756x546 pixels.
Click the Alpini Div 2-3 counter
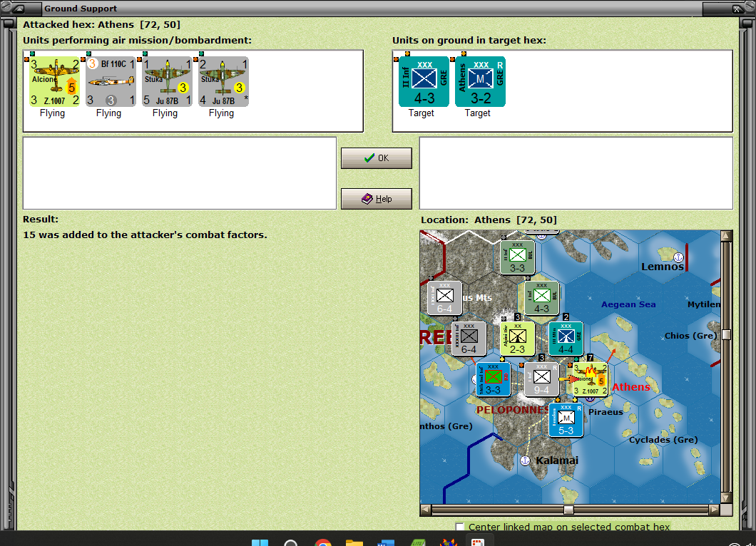coord(517,339)
